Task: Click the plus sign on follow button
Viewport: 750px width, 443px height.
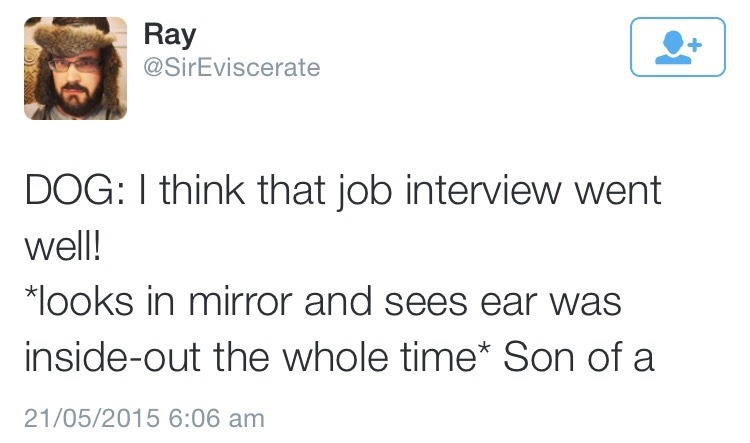Action: [695, 43]
